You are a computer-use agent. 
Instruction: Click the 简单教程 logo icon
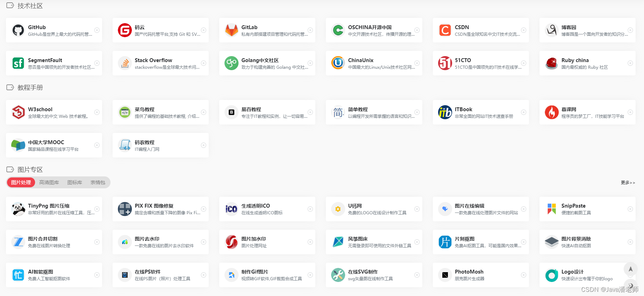pos(338,112)
